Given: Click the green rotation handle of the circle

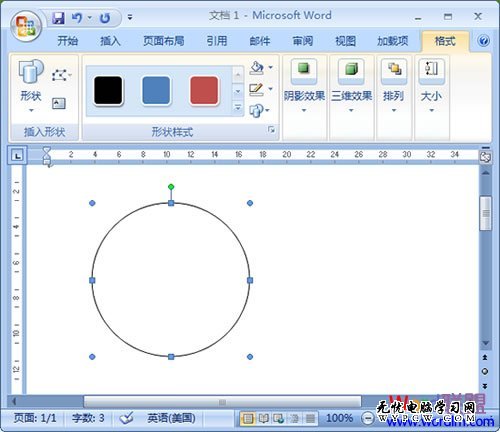Looking at the screenshot, I should coord(171,187).
